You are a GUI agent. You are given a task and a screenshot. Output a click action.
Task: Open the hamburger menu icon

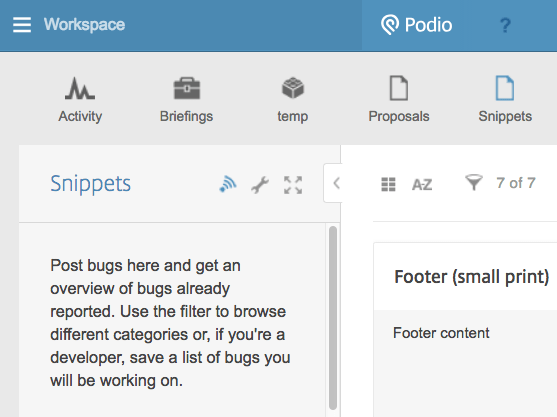[22, 25]
